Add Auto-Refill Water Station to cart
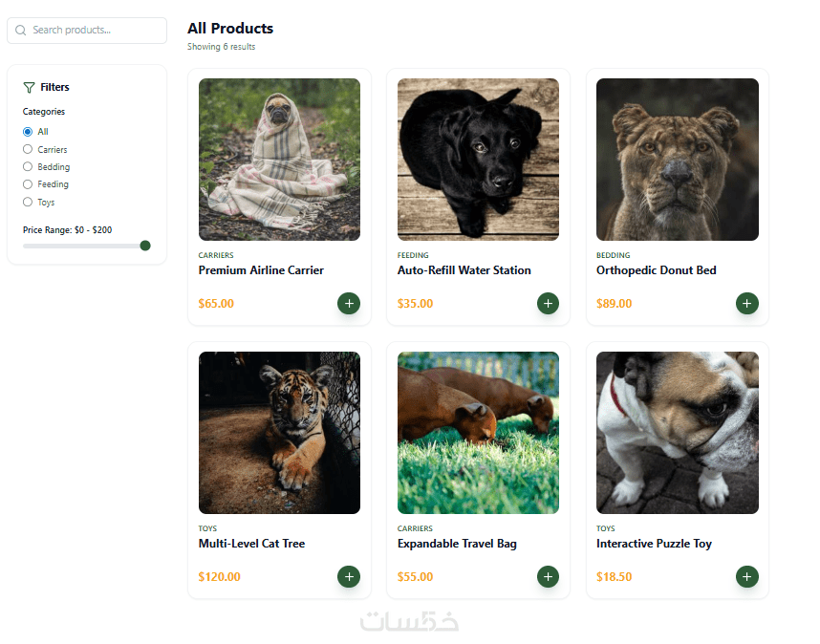This screenshot has height=644, width=820. [548, 304]
